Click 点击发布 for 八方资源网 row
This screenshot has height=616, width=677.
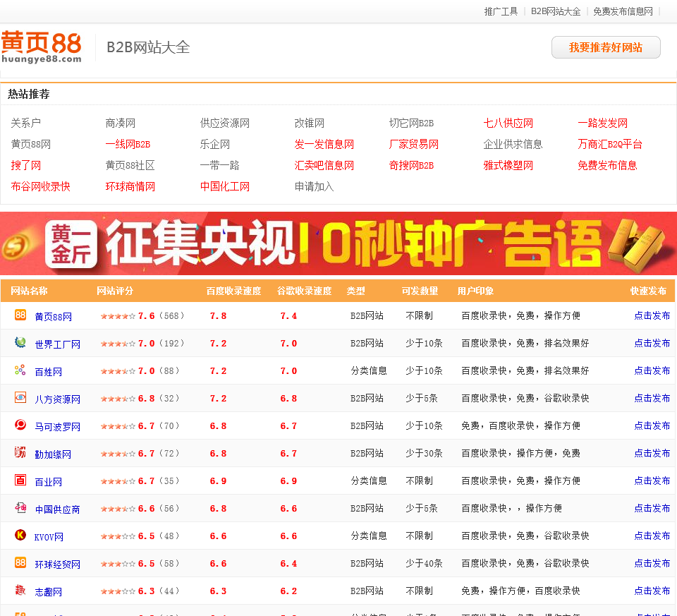(652, 398)
